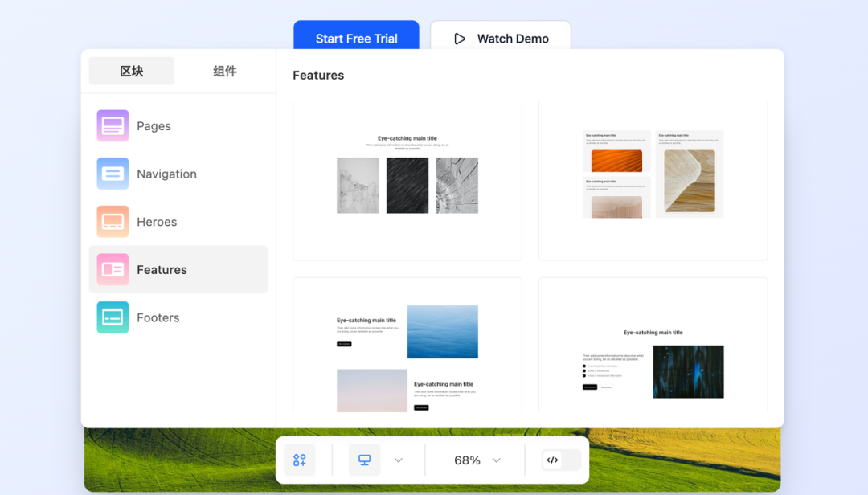Toggle the code view switch
The height and width of the screenshot is (495, 868).
tap(561, 460)
